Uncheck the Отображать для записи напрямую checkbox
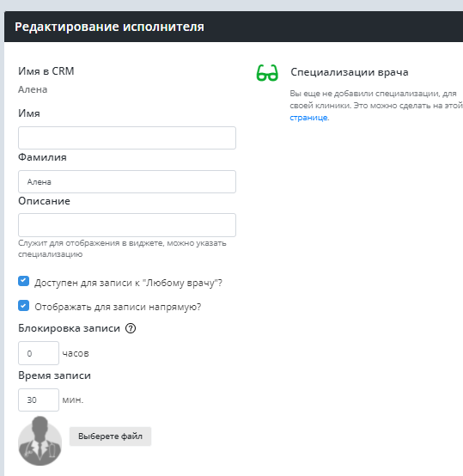The image size is (463, 476). coord(24,305)
